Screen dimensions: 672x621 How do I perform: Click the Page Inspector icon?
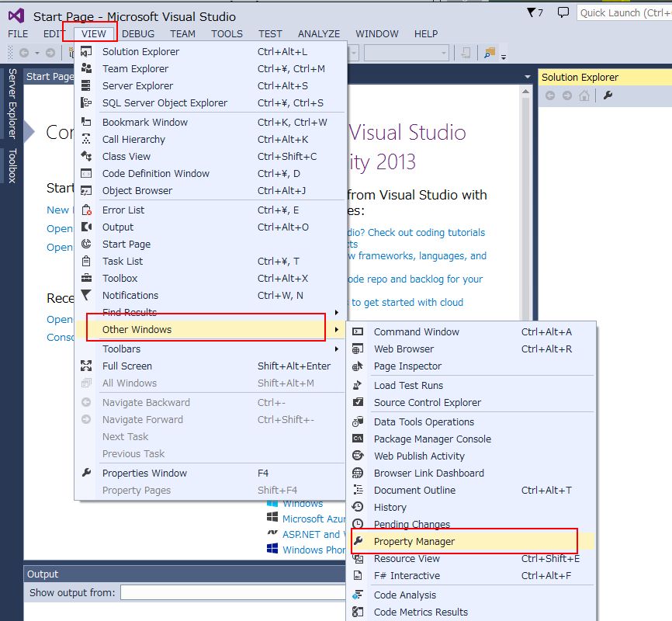click(358, 366)
